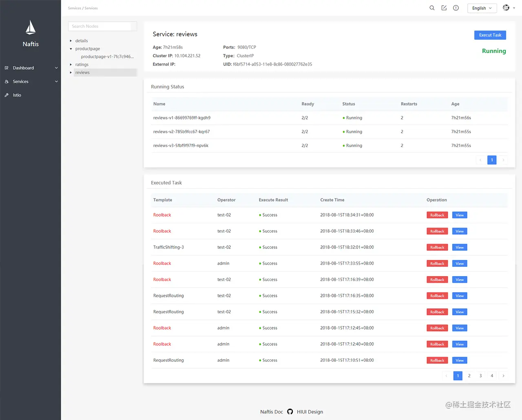The width and height of the screenshot is (522, 420).
Task: Click the Dashboard sidebar icon
Action: point(7,68)
